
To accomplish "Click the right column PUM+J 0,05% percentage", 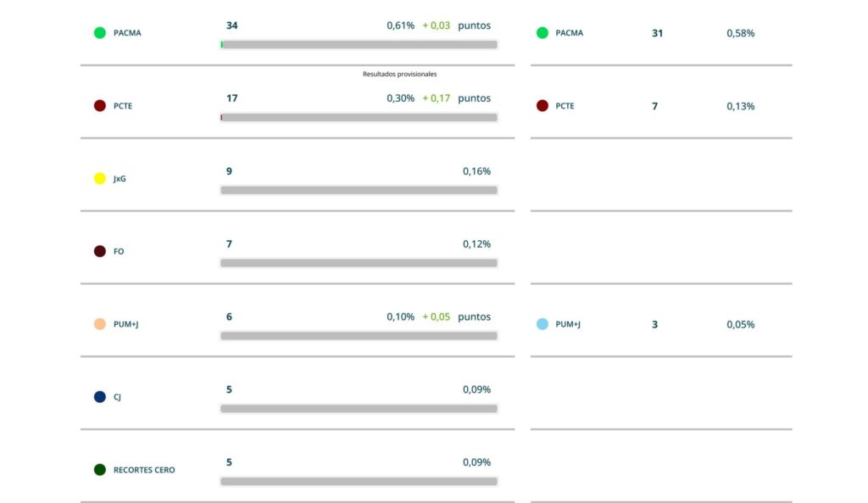I will pos(741,324).
